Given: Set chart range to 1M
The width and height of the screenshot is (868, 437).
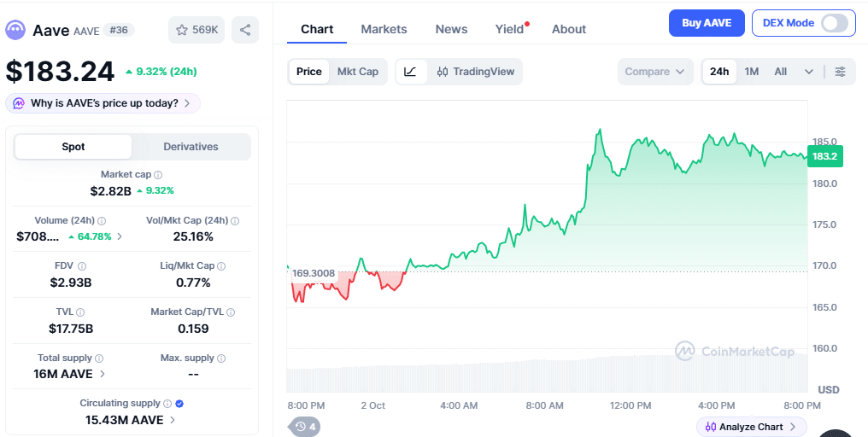Looking at the screenshot, I should (x=751, y=72).
